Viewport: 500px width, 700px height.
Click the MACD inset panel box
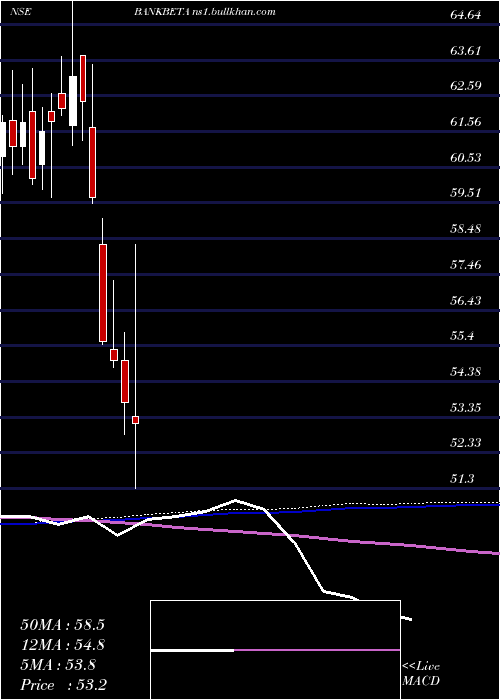click(x=275, y=650)
